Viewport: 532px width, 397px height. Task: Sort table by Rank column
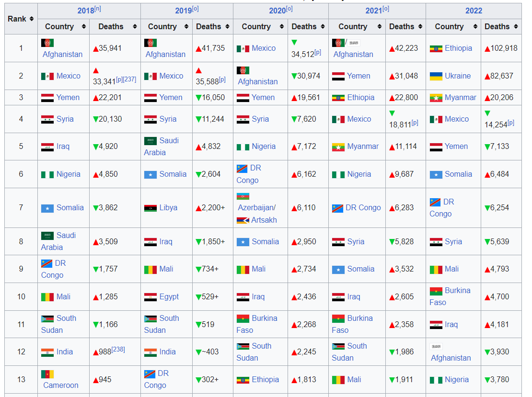[x=32, y=19]
